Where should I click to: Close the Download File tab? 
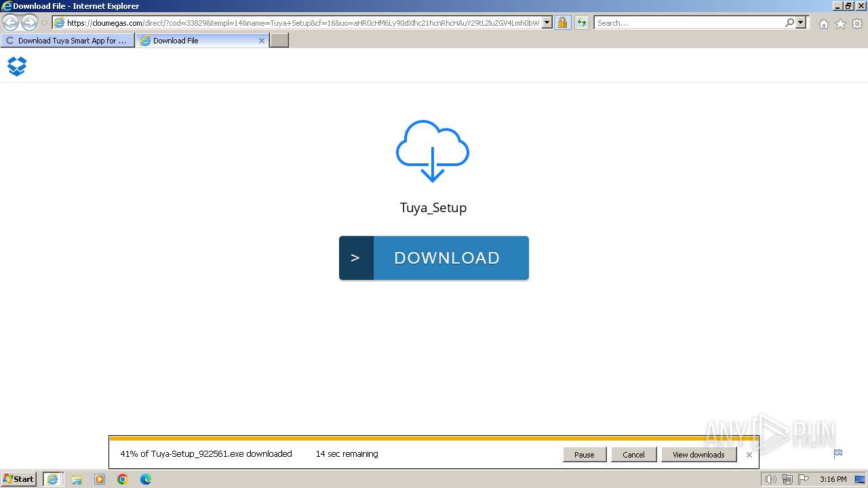pos(262,41)
